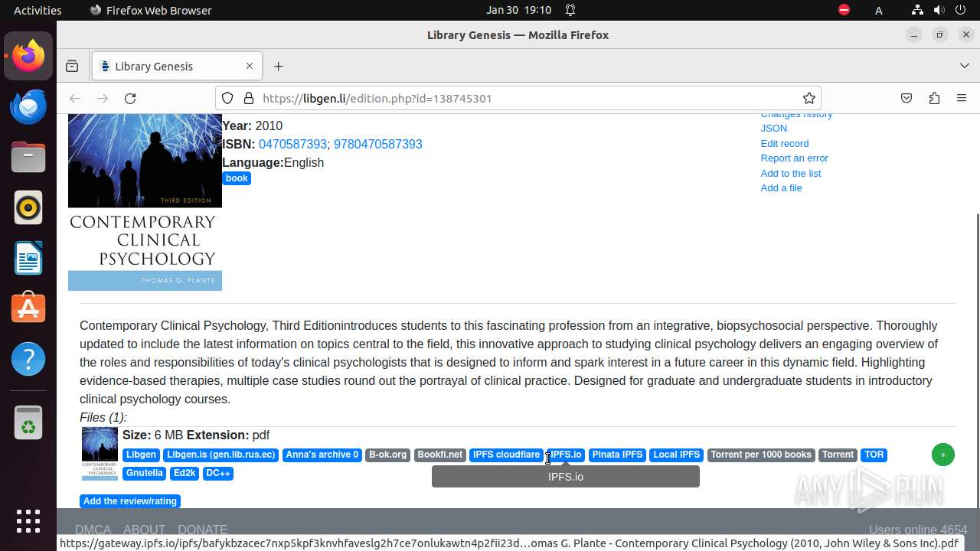Show site security lock info
980x551 pixels.
(248, 98)
